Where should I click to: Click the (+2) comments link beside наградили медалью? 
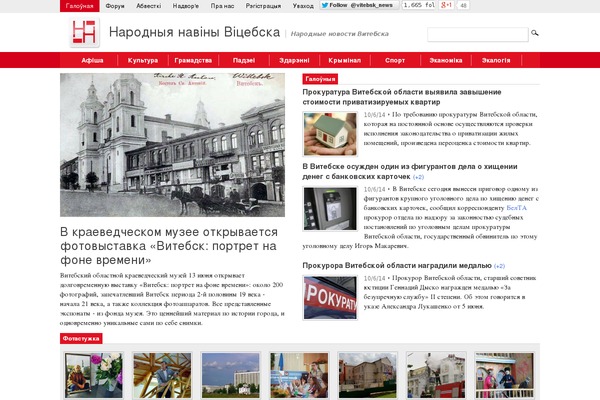[499, 266]
